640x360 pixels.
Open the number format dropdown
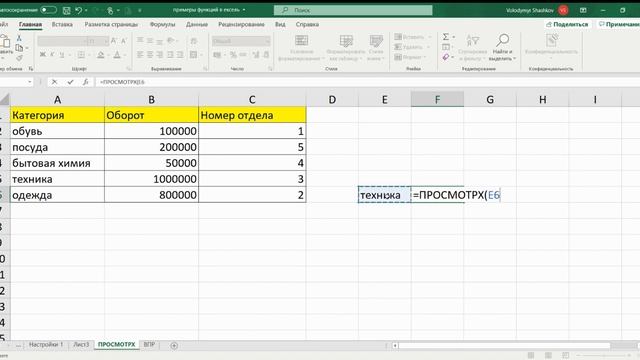point(241,41)
